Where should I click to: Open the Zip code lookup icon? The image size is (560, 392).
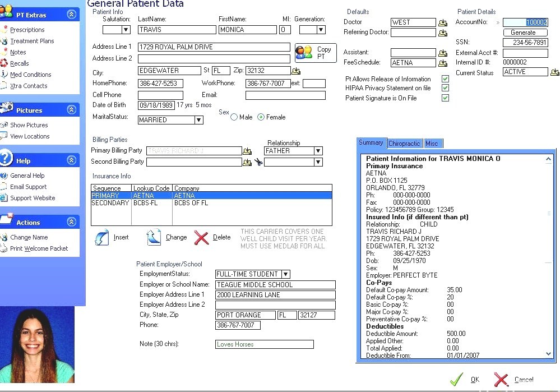pos(296,71)
